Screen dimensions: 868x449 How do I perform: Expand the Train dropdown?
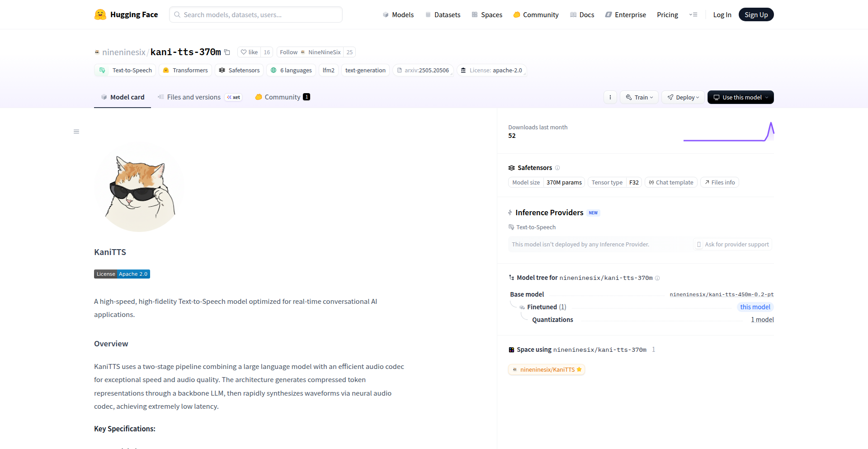pos(639,97)
